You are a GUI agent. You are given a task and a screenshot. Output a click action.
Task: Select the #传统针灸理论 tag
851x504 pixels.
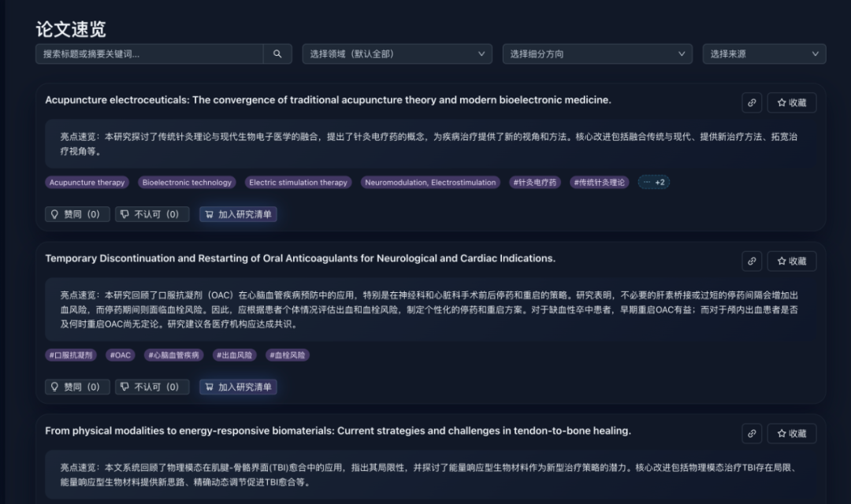[x=600, y=182]
